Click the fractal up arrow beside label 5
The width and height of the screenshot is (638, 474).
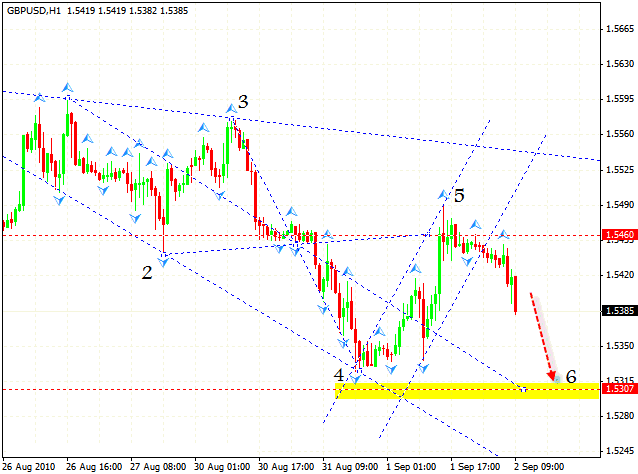444,195
